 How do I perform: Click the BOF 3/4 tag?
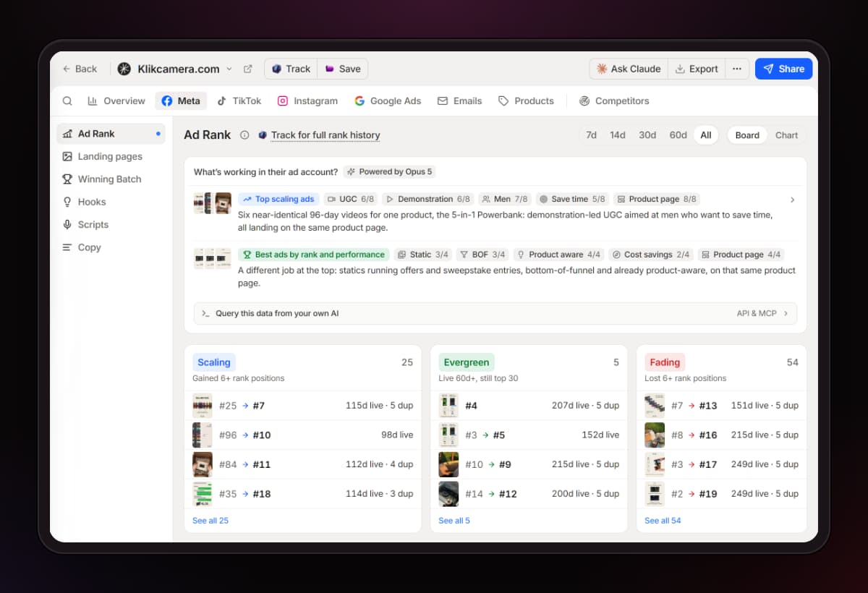tap(482, 255)
